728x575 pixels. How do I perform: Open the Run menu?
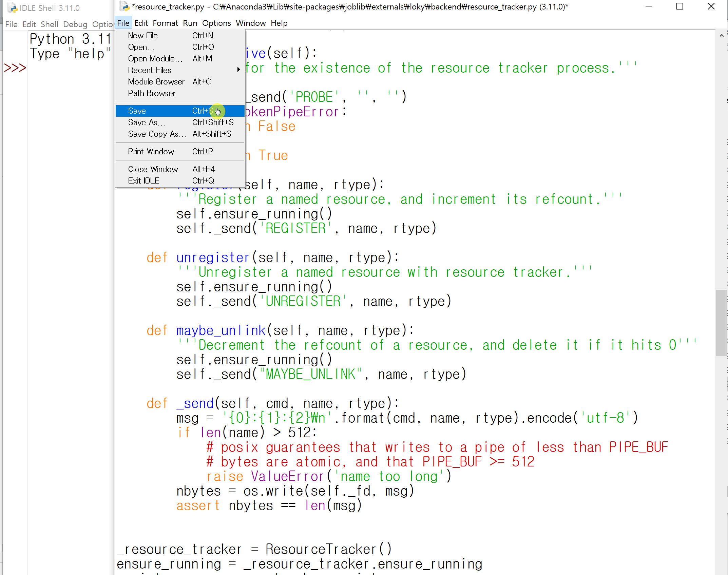point(190,23)
